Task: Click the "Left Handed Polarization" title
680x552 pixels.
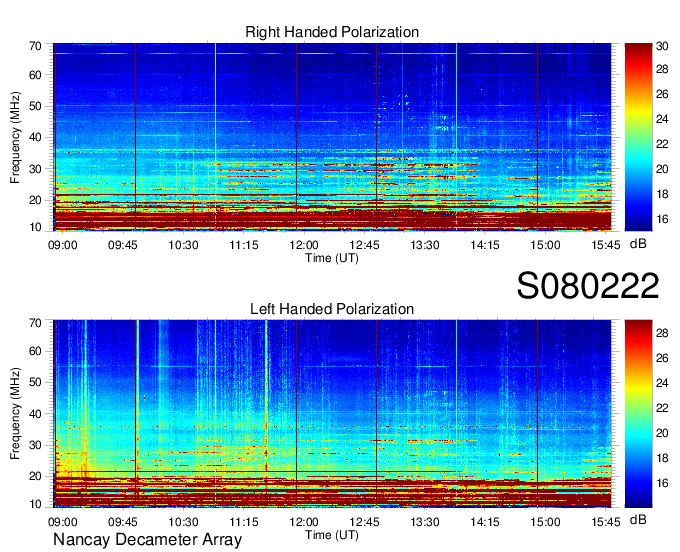Action: tap(332, 309)
